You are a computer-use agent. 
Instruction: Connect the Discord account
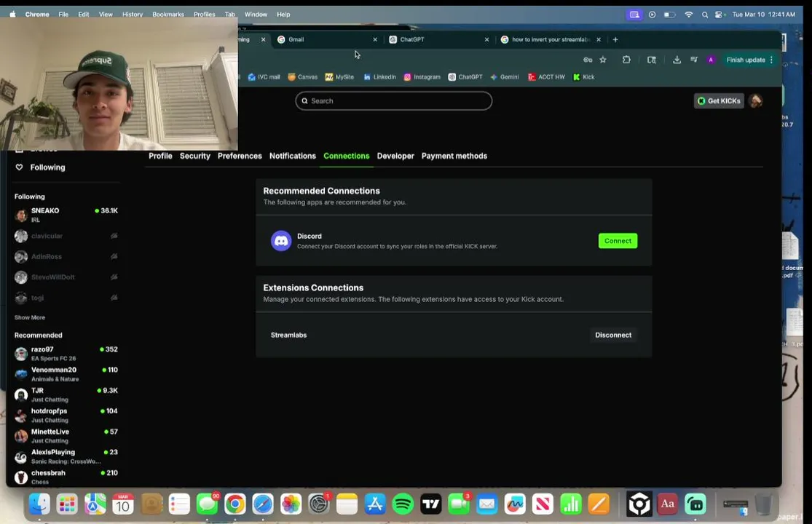618,241
